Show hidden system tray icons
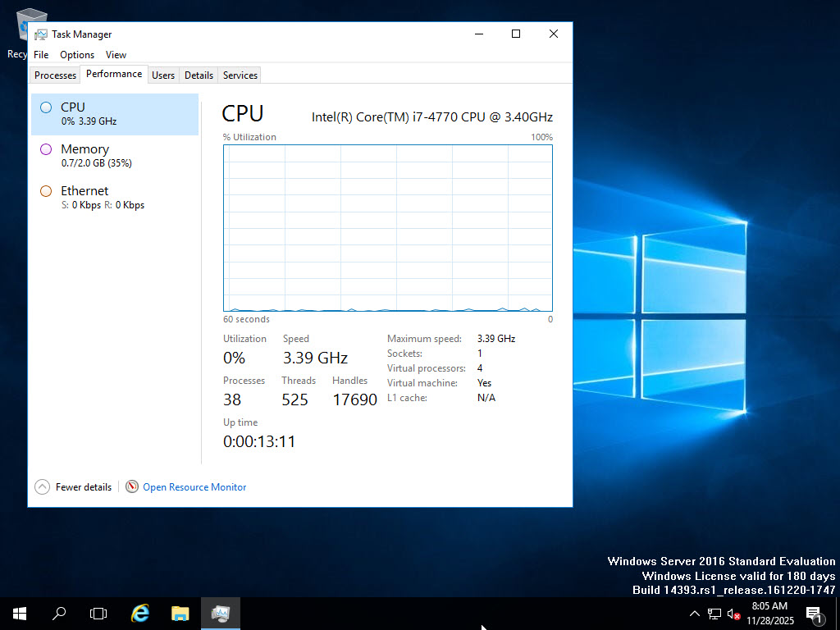The height and width of the screenshot is (630, 840). point(695,614)
